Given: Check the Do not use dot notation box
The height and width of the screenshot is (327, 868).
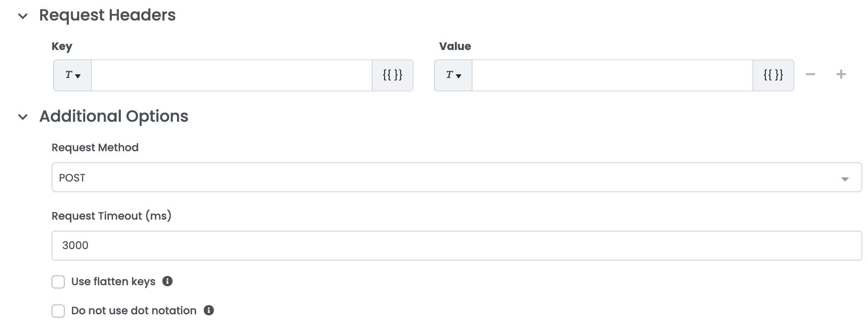Looking at the screenshot, I should pos(58,311).
